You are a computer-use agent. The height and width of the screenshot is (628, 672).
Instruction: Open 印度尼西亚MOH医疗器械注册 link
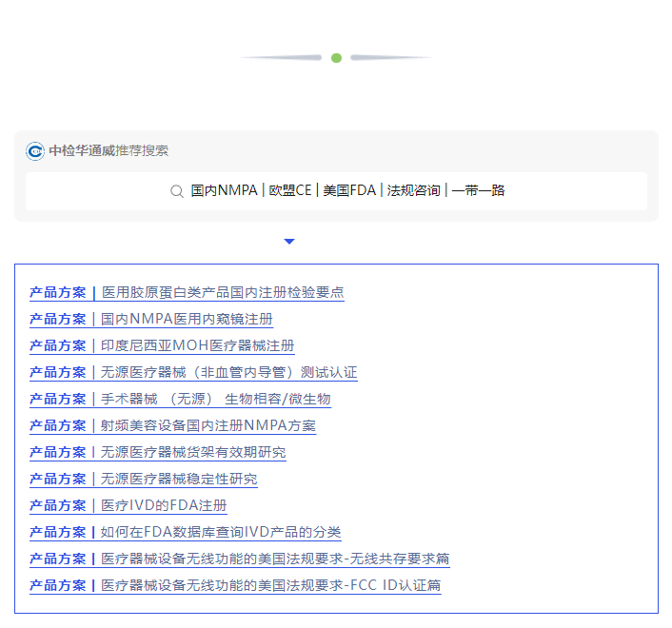point(197,346)
